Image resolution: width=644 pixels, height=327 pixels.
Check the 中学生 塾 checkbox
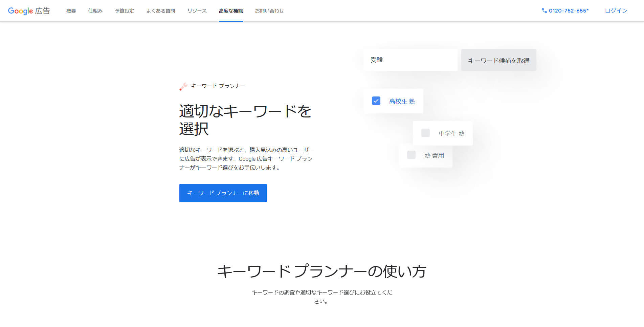pyautogui.click(x=425, y=133)
